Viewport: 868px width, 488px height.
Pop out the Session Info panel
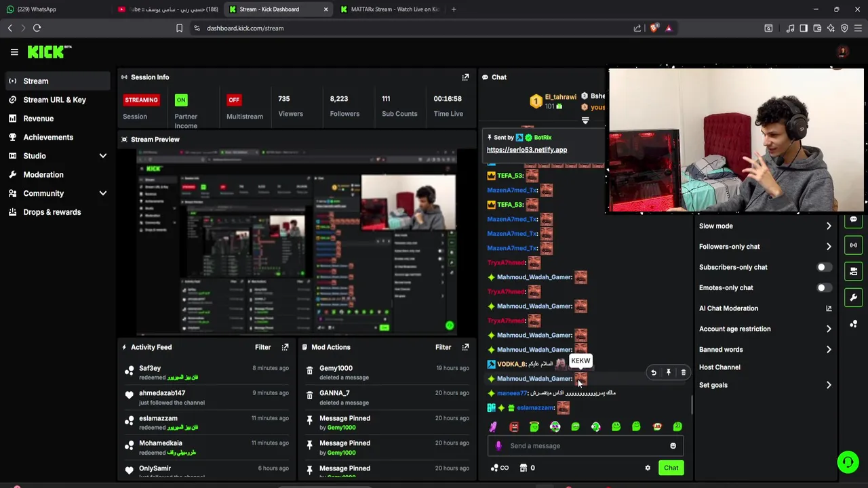point(465,77)
